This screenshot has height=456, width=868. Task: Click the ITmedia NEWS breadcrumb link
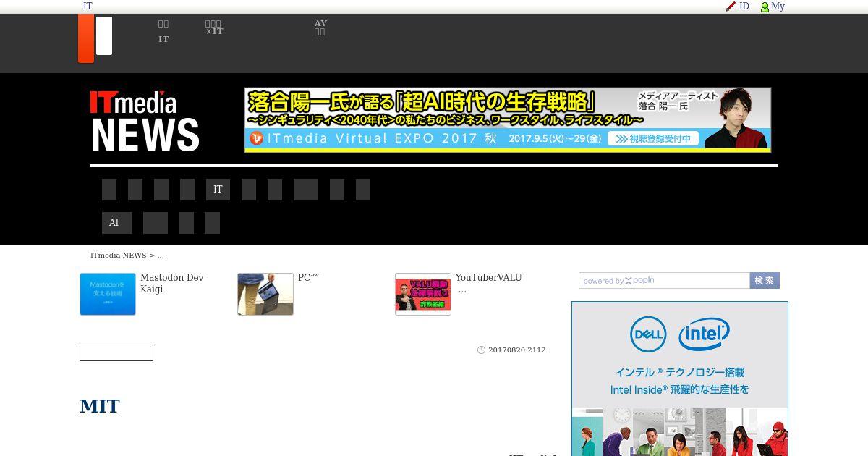pos(119,256)
